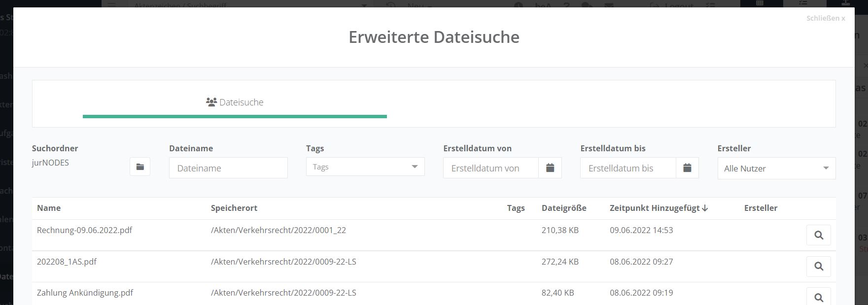Image resolution: width=868 pixels, height=305 pixels.
Task: Click into the Dateiname text field
Action: [x=228, y=168]
